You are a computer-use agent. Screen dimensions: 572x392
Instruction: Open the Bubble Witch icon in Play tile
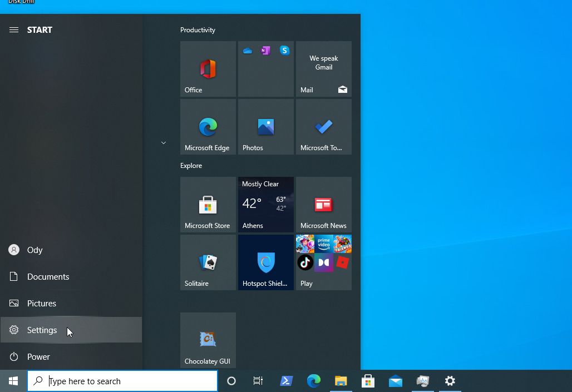[x=305, y=244]
